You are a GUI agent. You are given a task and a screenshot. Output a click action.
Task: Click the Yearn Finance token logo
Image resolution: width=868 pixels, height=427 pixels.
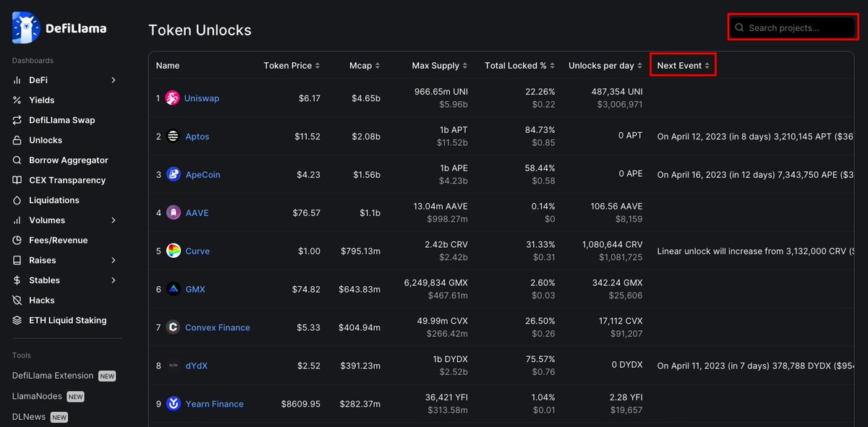click(173, 404)
